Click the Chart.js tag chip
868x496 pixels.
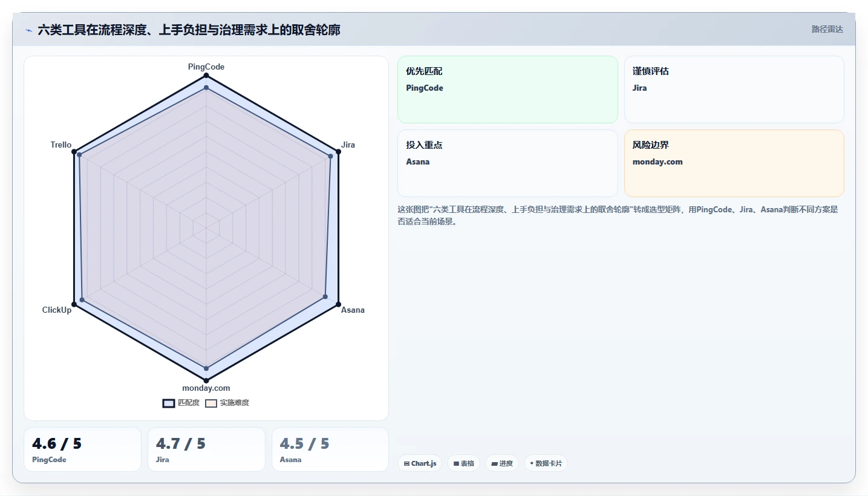coord(419,463)
